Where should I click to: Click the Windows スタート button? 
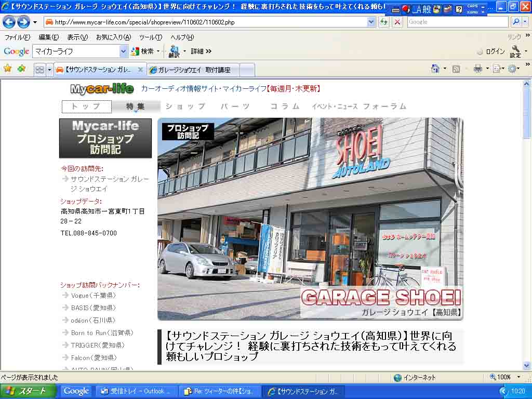point(28,391)
